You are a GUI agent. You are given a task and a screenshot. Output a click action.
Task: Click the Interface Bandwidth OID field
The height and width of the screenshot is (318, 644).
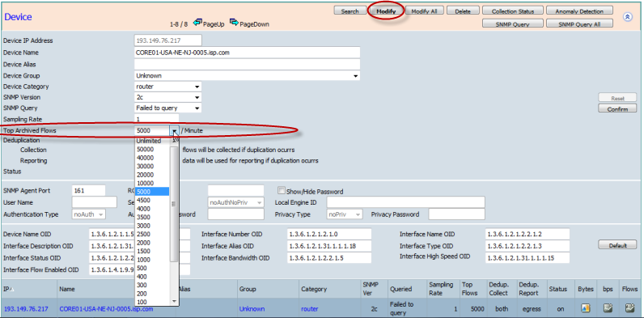pos(329,257)
